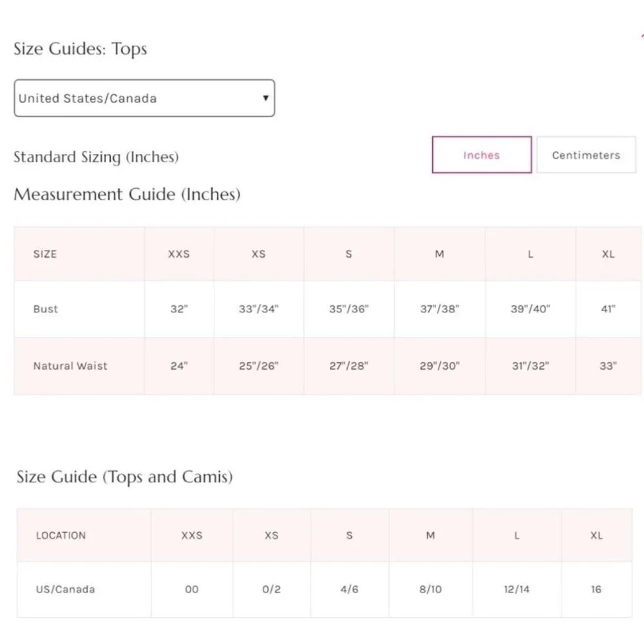
Task: Select the 00 size cell
Action: click(x=192, y=589)
